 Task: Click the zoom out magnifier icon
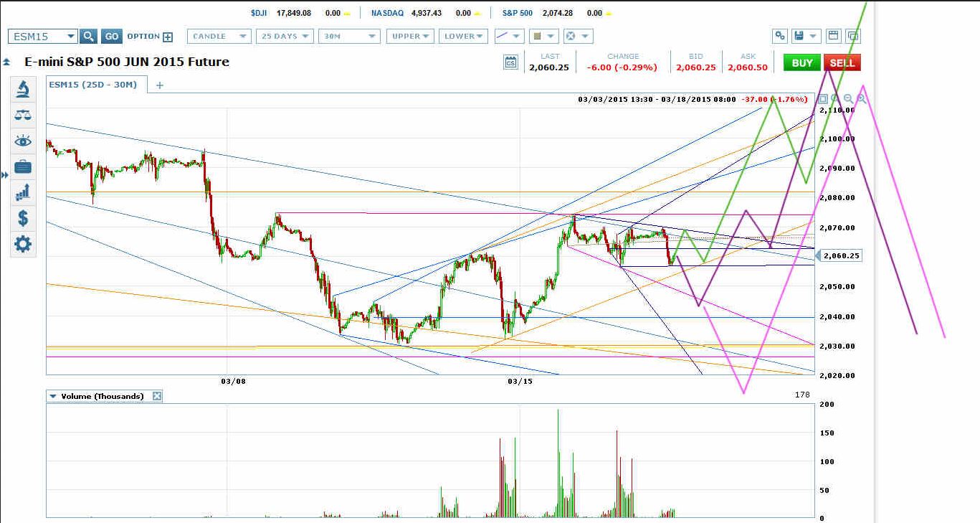(x=849, y=99)
